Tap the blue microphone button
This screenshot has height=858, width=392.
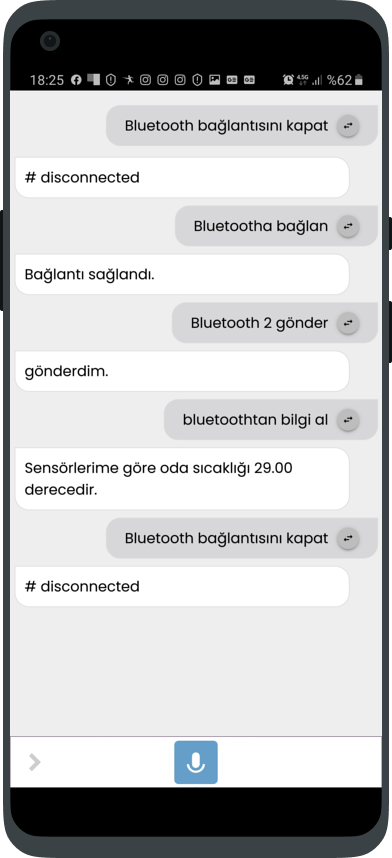(196, 762)
